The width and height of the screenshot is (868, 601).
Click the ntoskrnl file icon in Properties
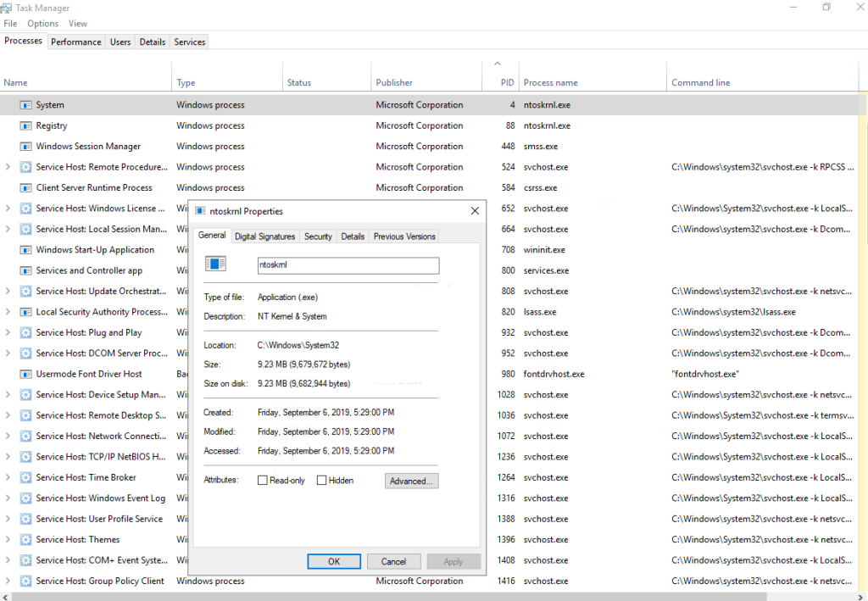pyautogui.click(x=216, y=264)
